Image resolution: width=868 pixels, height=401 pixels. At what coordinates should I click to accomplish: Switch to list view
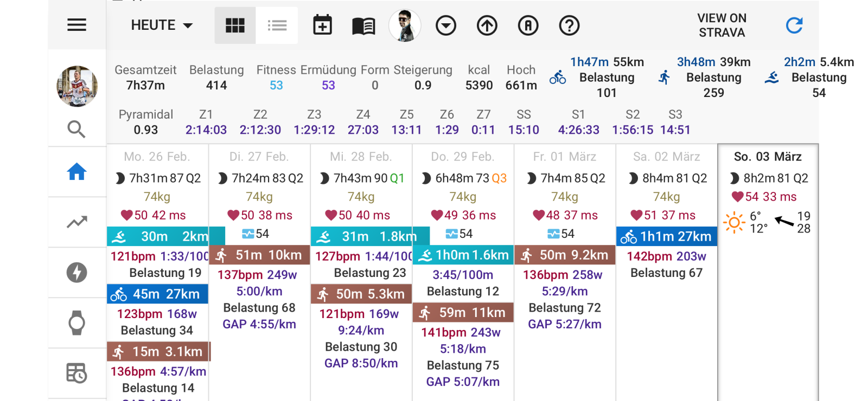click(277, 25)
